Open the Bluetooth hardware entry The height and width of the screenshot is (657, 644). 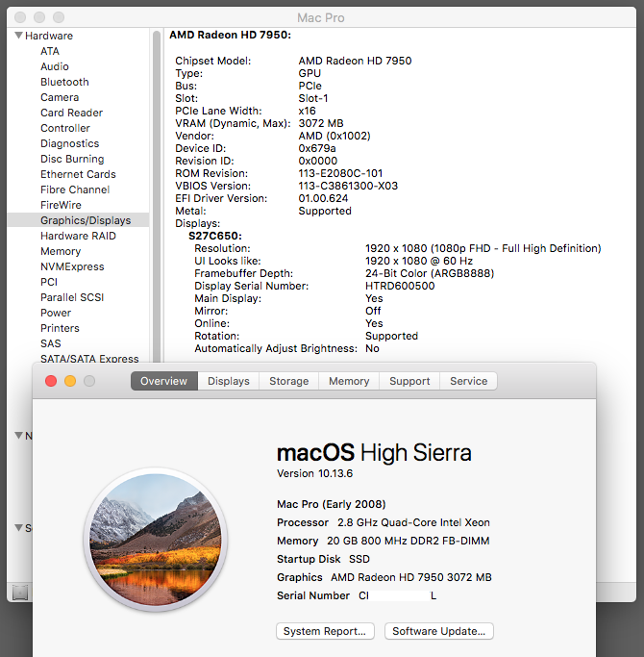point(64,82)
